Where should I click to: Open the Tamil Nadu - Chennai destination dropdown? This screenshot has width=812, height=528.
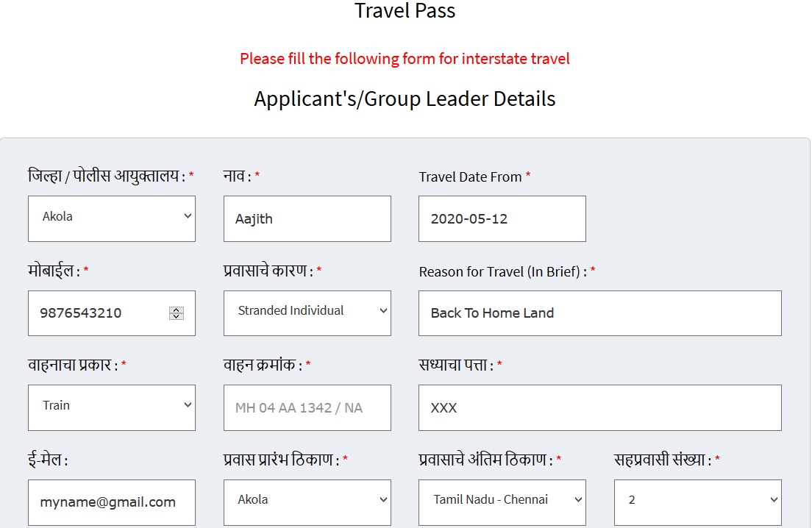[502, 501]
